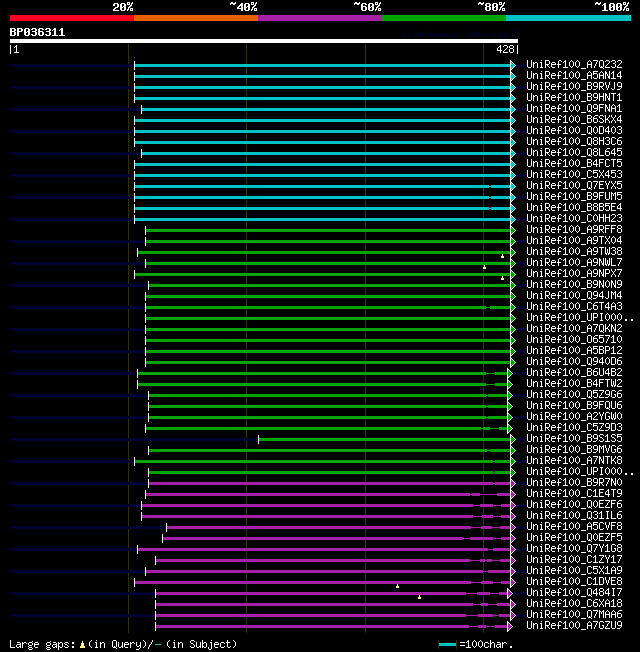Viewport: 640px width, 652px height.
Task: Click the white query sequence bar
Action: tap(264, 41)
